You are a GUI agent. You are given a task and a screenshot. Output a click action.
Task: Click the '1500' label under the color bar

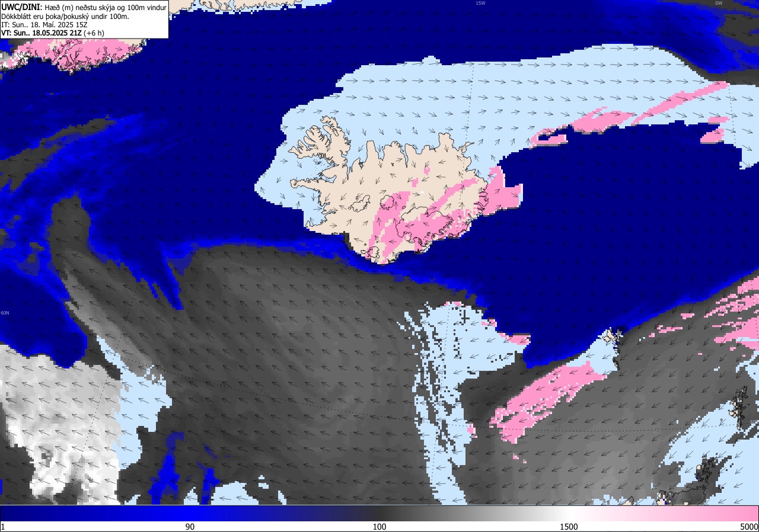(569, 527)
